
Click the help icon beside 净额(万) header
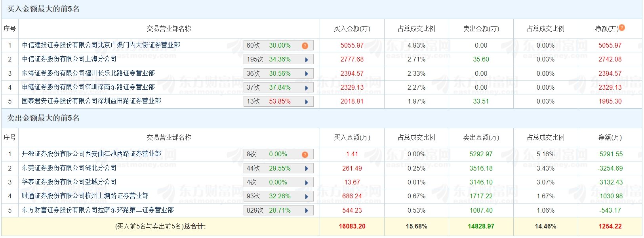(x=622, y=27)
